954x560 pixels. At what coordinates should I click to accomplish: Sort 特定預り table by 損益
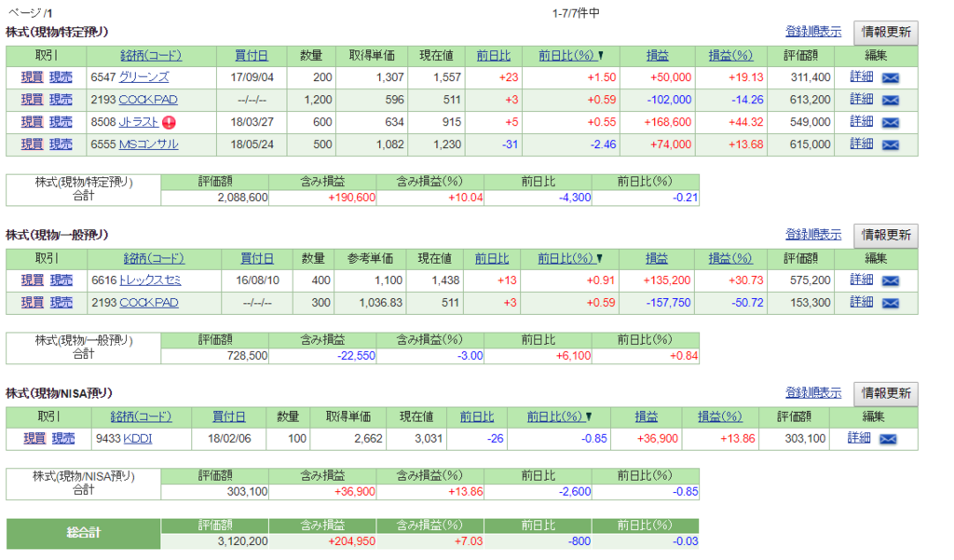click(657, 55)
